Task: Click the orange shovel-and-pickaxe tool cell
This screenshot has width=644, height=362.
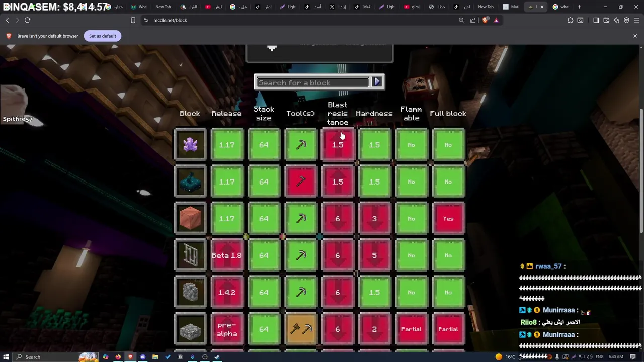Action: pos(301,329)
